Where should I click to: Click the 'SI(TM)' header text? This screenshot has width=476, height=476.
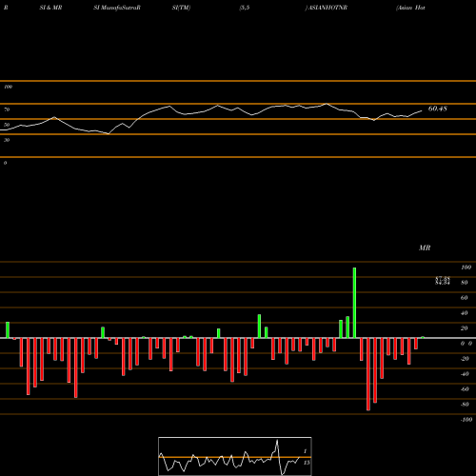pyautogui.click(x=181, y=8)
